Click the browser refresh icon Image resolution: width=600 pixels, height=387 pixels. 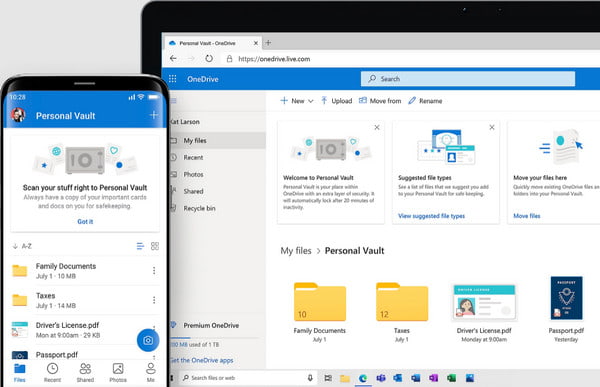(209, 59)
